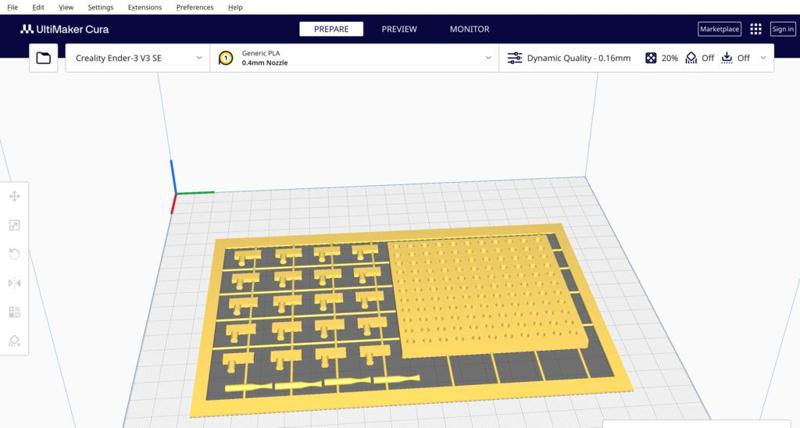Select the Mirror tool in the sidebar
The width and height of the screenshot is (800, 428).
[14, 283]
